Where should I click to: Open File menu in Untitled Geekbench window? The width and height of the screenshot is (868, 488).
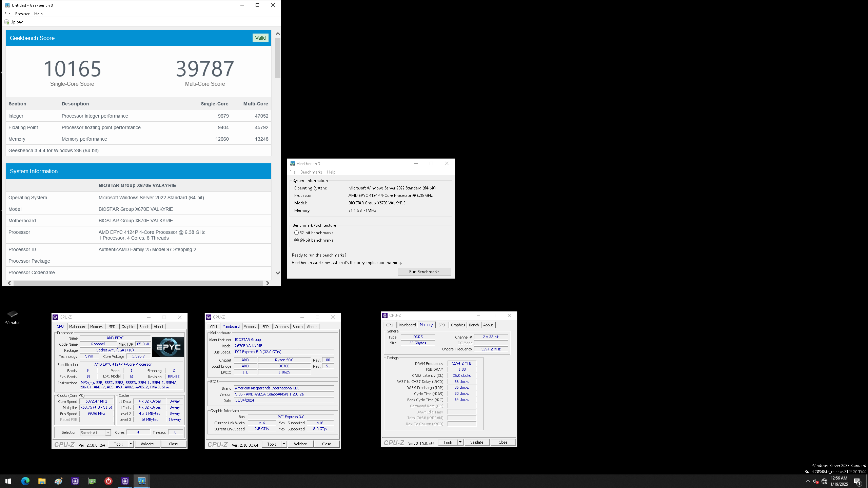coord(7,14)
